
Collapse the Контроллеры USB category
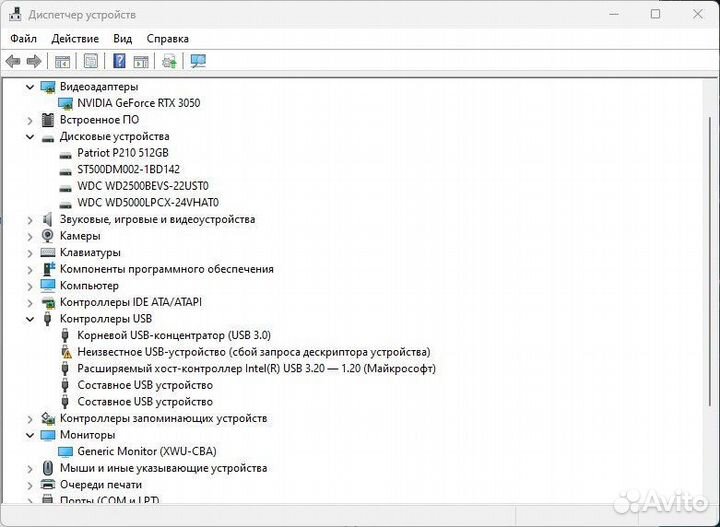point(30,319)
